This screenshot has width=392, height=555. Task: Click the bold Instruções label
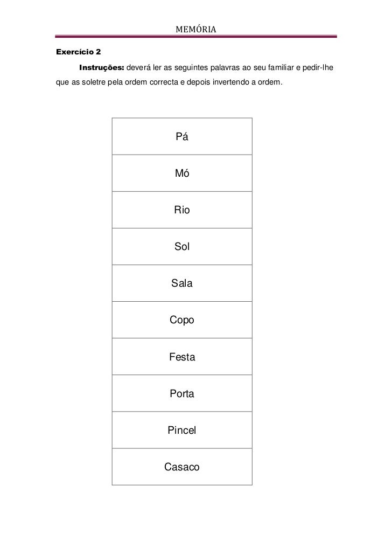point(102,67)
